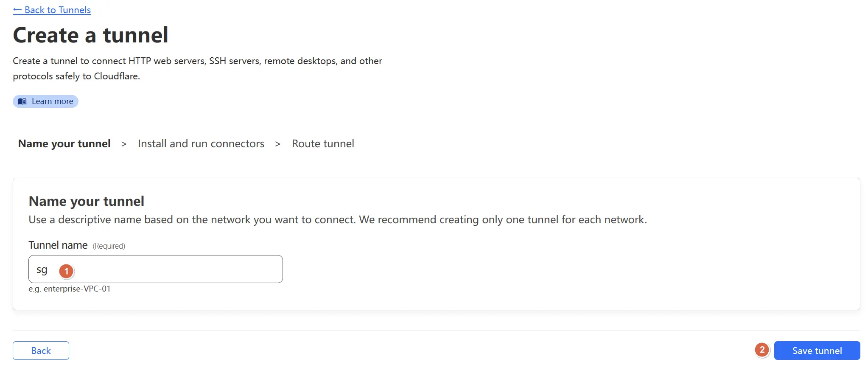Open the Learn more documentation link

coord(45,101)
